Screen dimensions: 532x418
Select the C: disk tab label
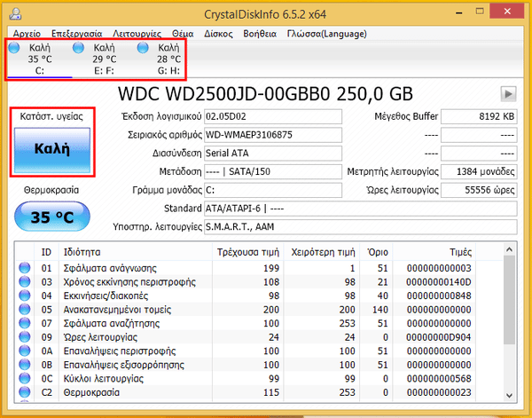tap(40, 71)
